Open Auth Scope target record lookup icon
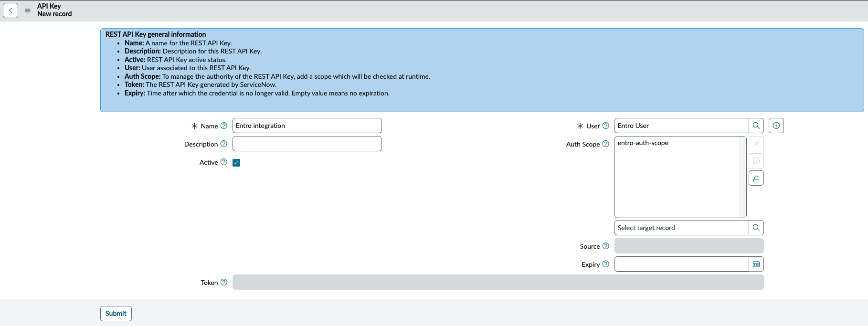Viewport: 868px width, 326px height. pyautogui.click(x=756, y=228)
